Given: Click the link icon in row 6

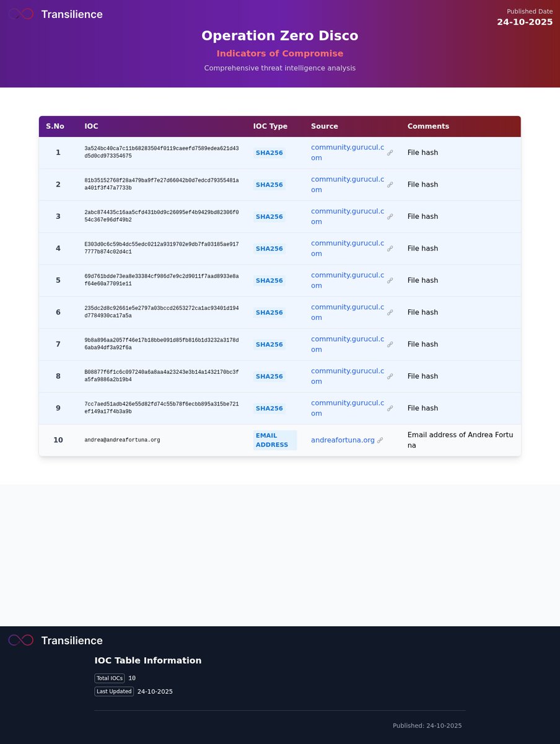Looking at the screenshot, I should point(390,312).
